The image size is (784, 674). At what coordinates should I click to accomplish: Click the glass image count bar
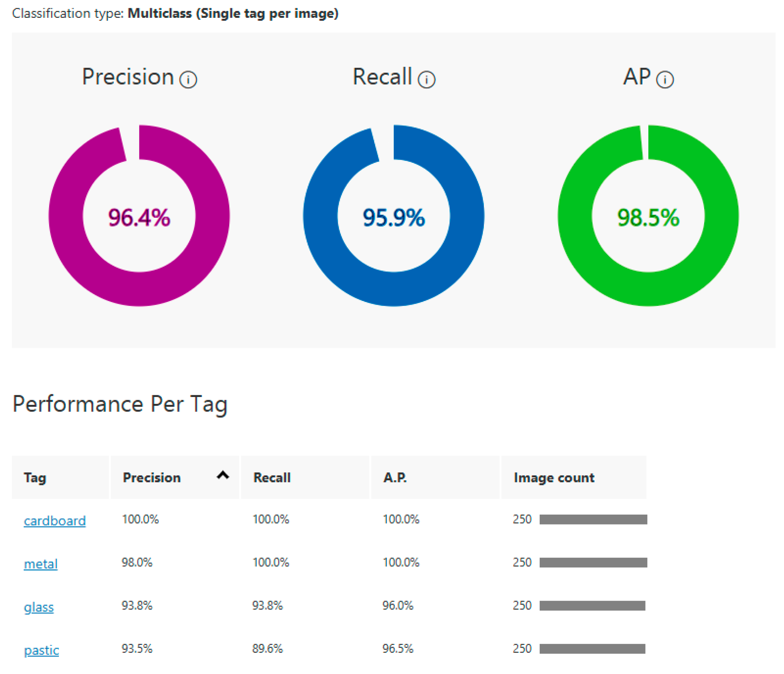point(592,606)
